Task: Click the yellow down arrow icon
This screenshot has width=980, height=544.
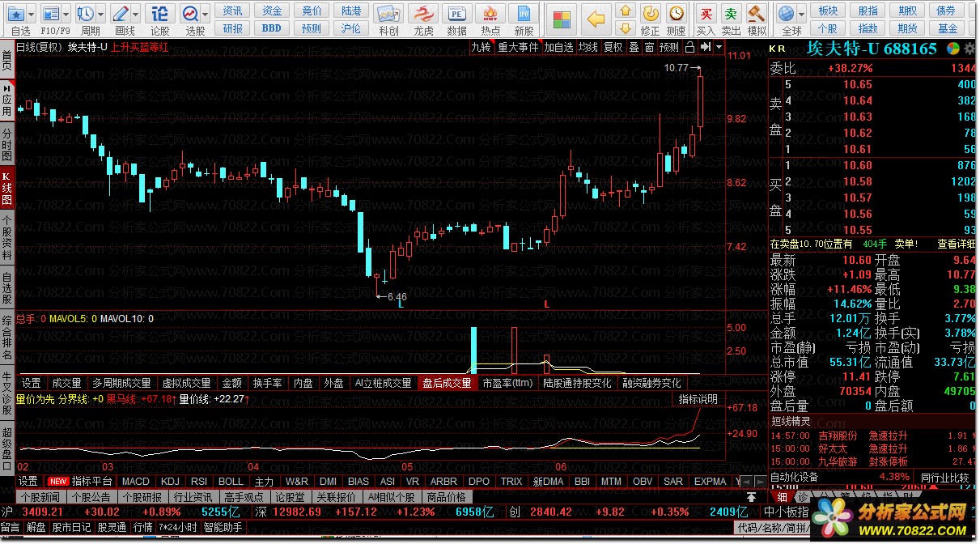Action: [625, 29]
